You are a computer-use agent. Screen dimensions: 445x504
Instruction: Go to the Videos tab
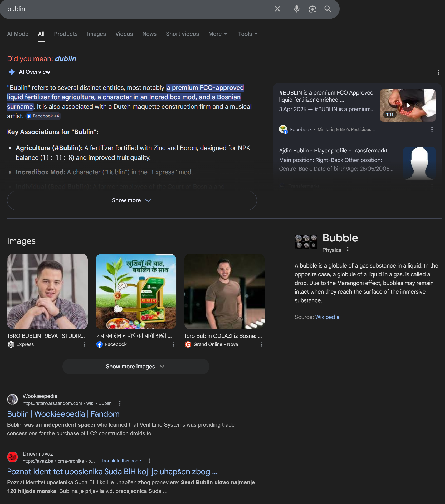124,34
